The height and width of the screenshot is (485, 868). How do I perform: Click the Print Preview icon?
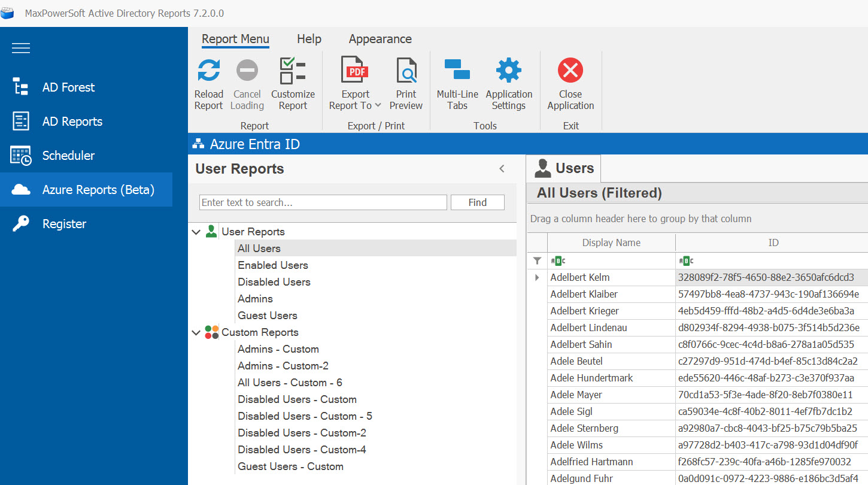point(406,71)
